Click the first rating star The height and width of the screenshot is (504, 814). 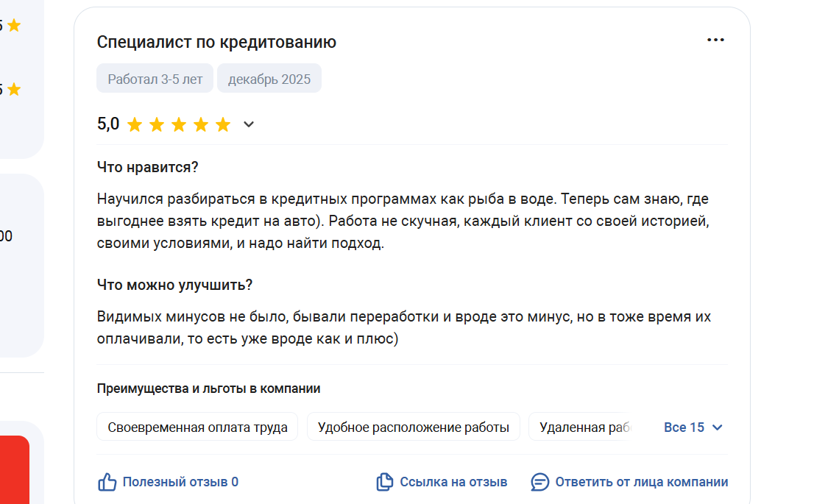point(135,124)
